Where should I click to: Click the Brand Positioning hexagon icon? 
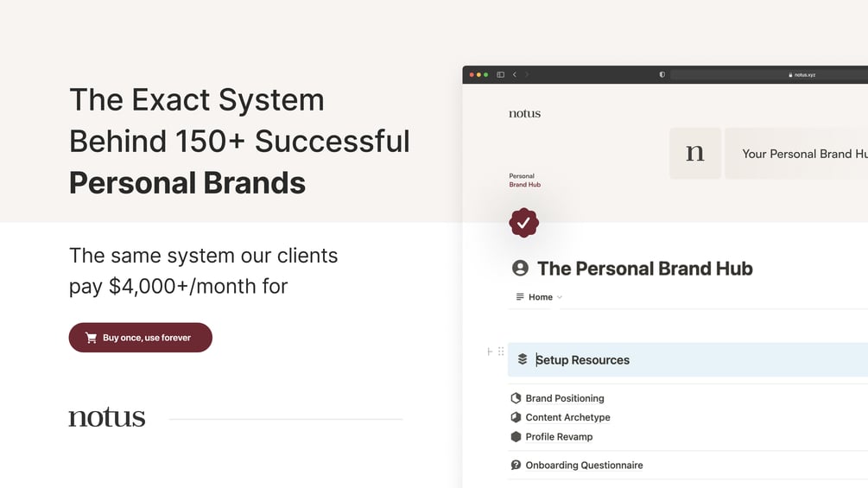(x=516, y=398)
